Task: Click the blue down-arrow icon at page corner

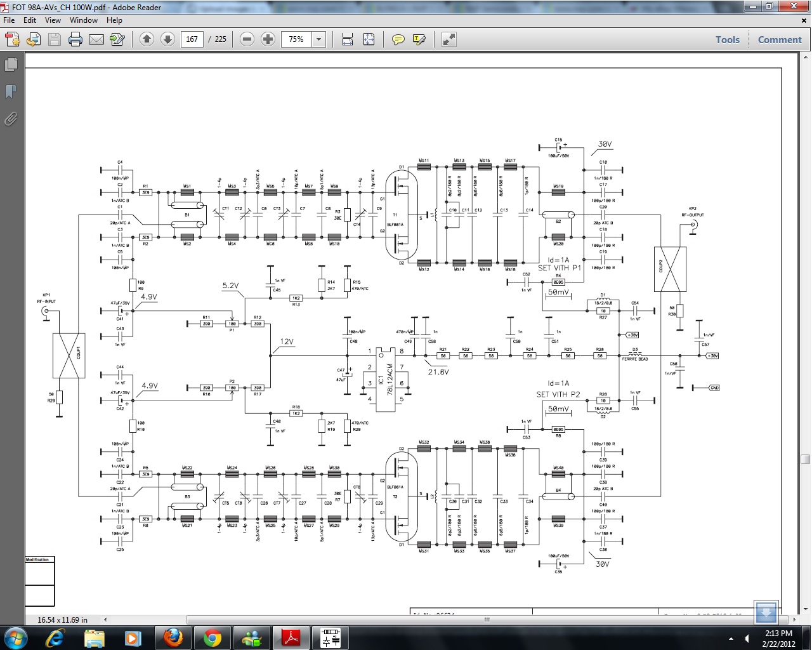Action: 766,613
